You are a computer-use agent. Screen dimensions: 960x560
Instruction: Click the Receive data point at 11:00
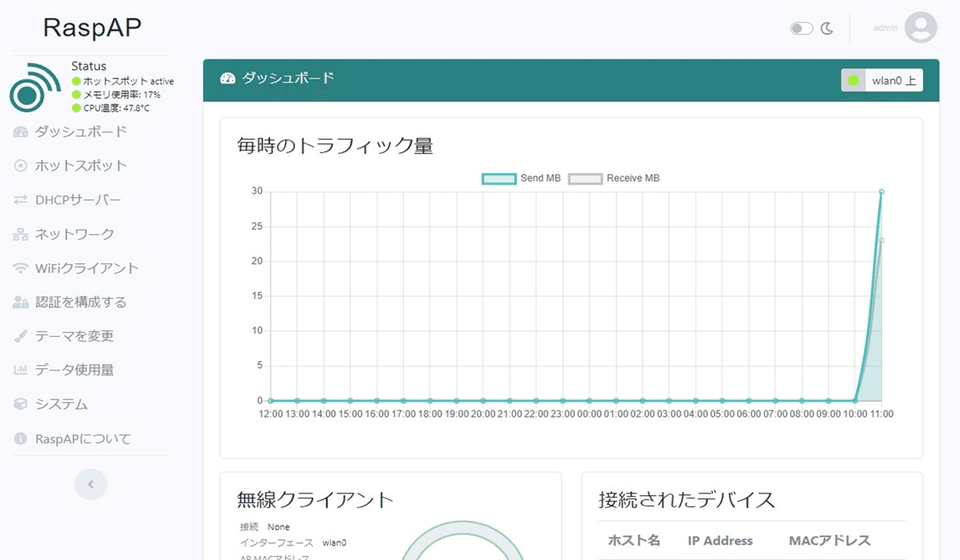[882, 240]
